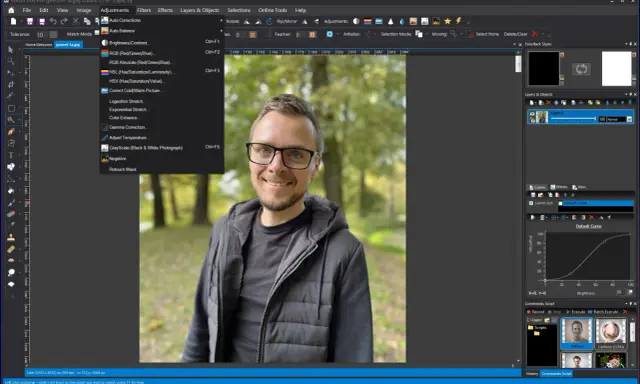The image size is (640, 384).
Task: Select the first man portrait script thumbnail
Action: (x=576, y=333)
